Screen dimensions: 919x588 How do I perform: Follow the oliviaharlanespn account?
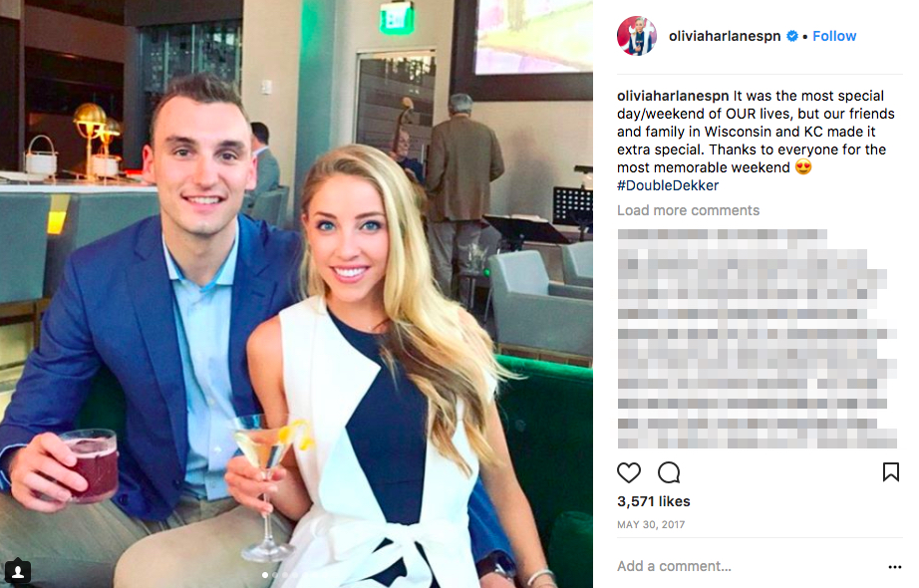pos(834,36)
